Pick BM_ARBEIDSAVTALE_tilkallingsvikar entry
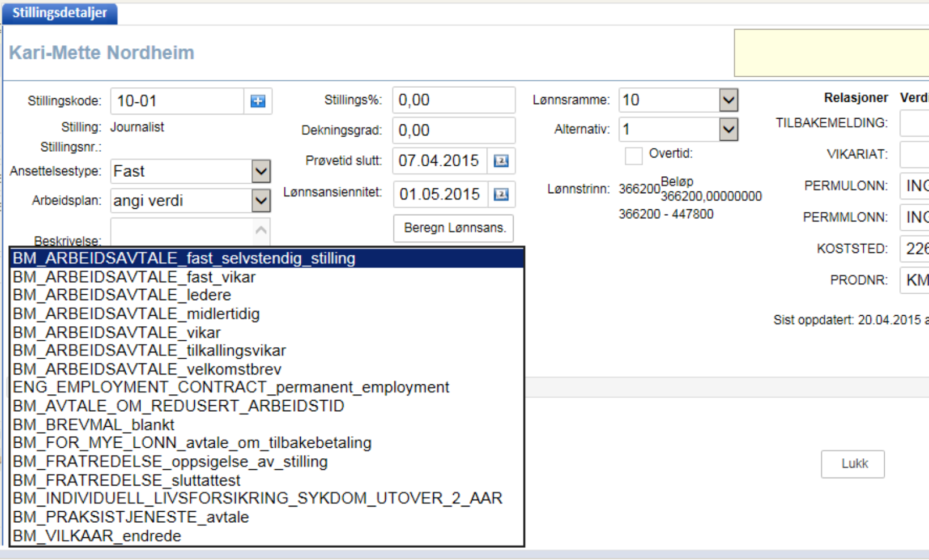 click(267, 351)
